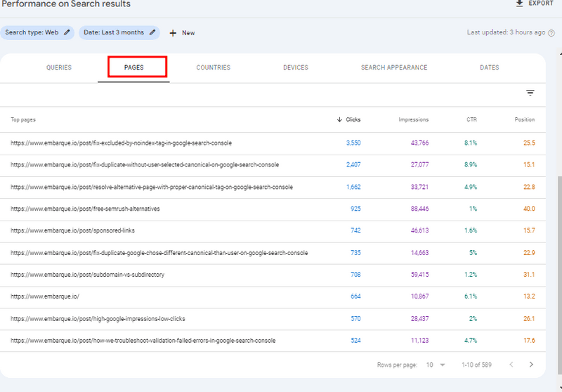Click the EXPORT button label
The width and height of the screenshot is (562, 392).
[x=541, y=4]
